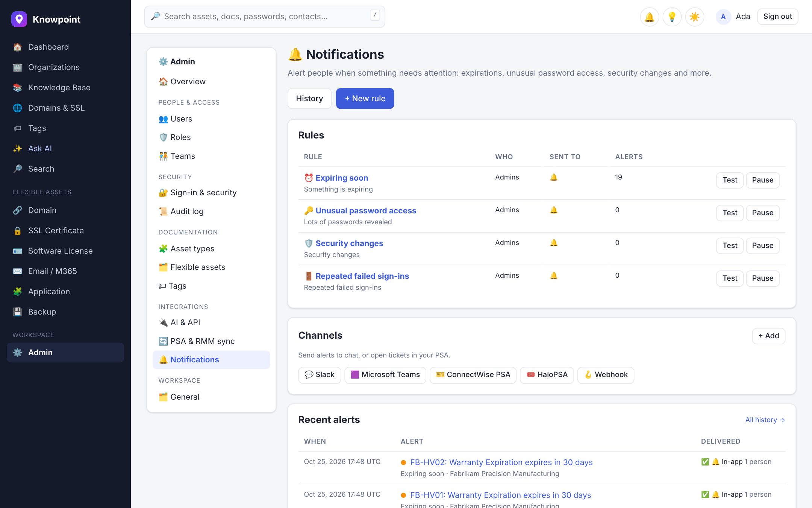Open Knowledge Base from sidebar
812x508 pixels.
coord(65,88)
